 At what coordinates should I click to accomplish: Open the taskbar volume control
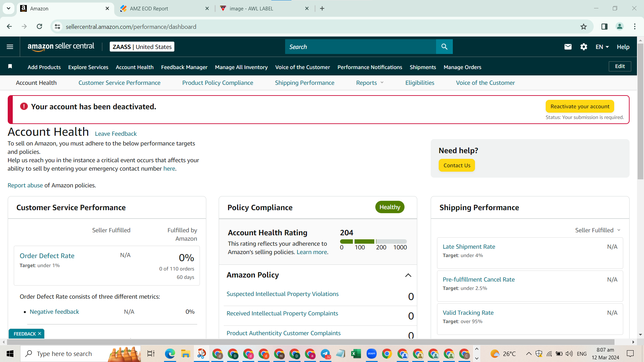tap(569, 354)
